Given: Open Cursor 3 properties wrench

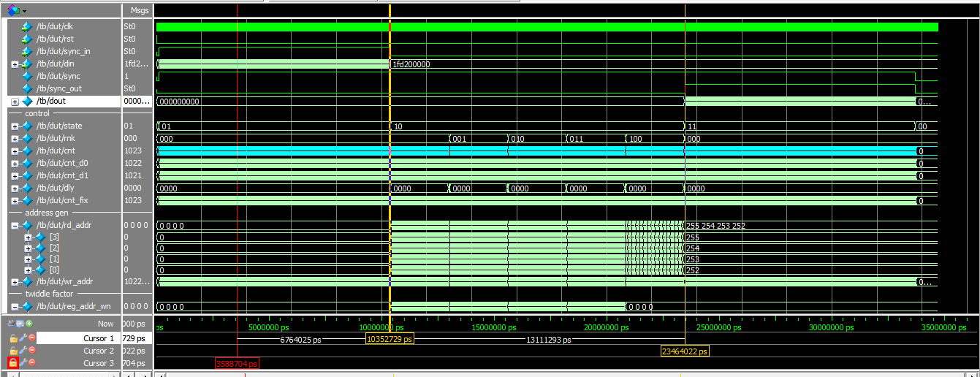Looking at the screenshot, I should point(23,362).
